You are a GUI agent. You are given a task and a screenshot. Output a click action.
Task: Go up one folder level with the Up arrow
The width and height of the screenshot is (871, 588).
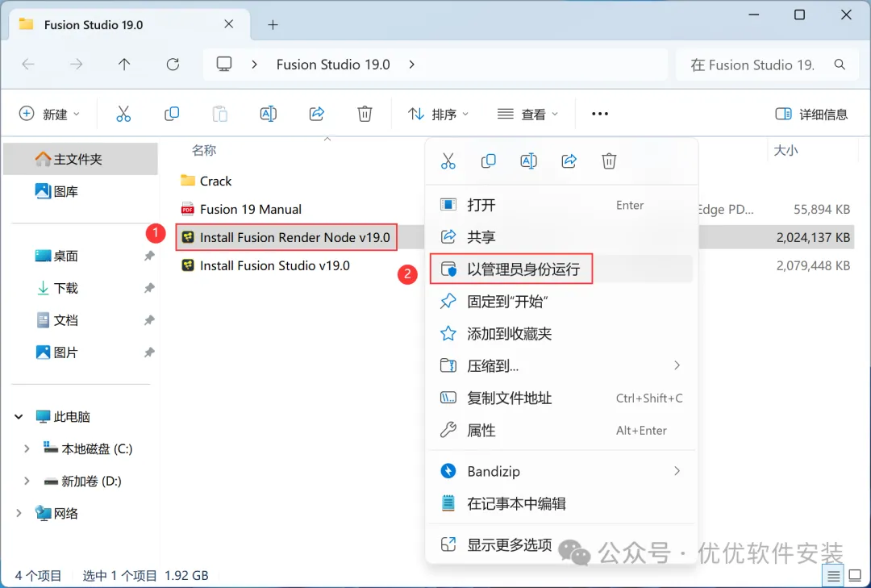point(124,65)
